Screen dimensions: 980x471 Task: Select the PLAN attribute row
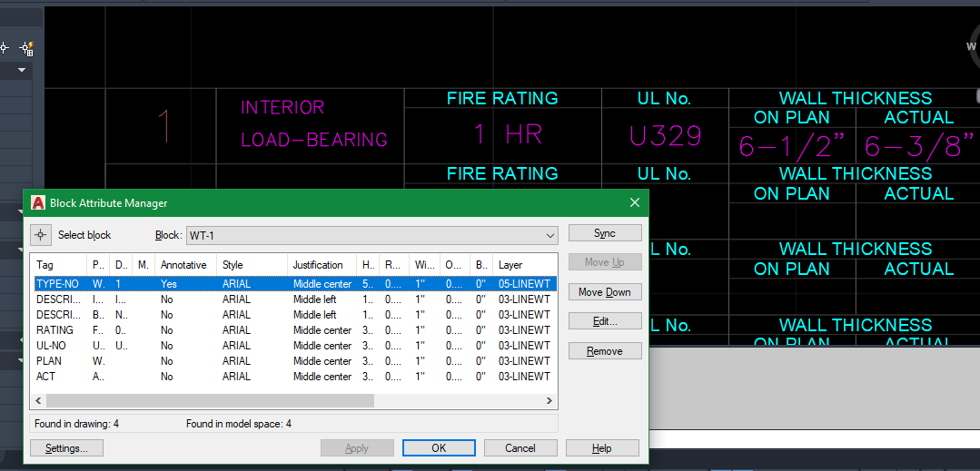(x=295, y=361)
